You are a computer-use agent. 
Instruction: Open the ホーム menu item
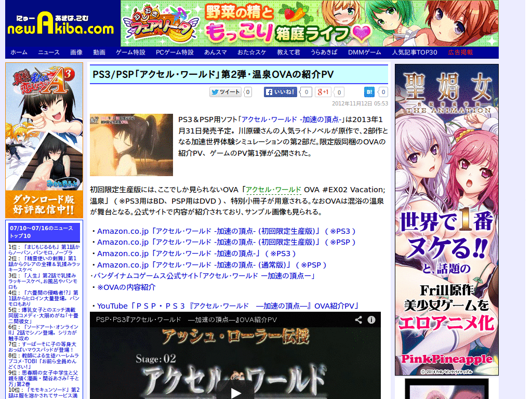19,52
